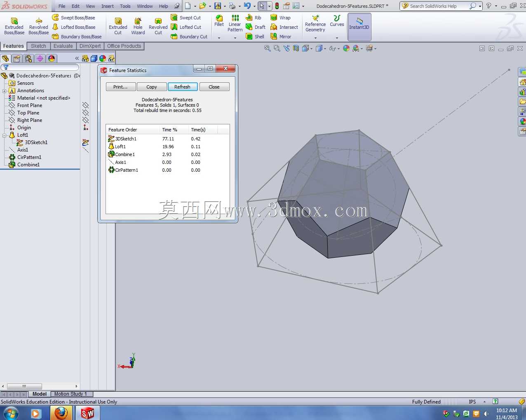This screenshot has width=526, height=420.
Task: Click the Edit Appearance icon in view toolbar
Action: 346,48
